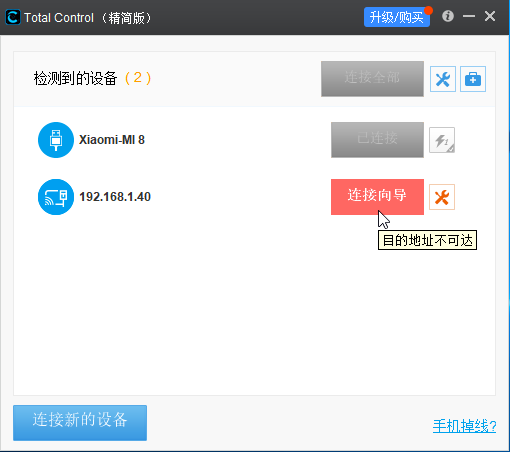
Task: Click the 升级/购买 upgrade button
Action: [x=397, y=17]
